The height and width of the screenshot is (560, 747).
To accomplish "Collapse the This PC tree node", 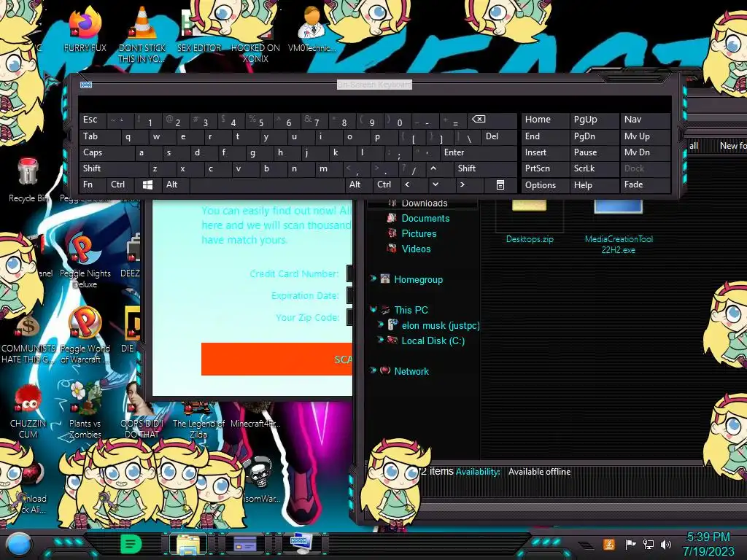I will [x=373, y=309].
